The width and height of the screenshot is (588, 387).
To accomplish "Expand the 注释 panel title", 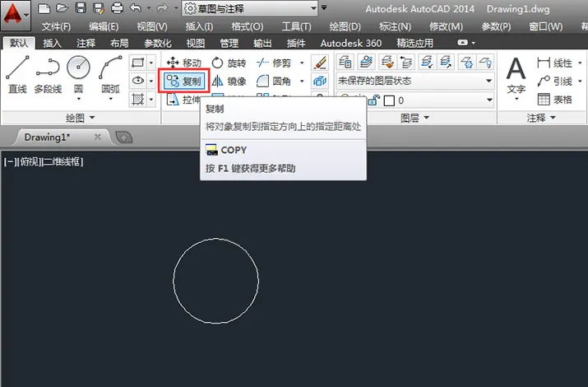I will (541, 119).
